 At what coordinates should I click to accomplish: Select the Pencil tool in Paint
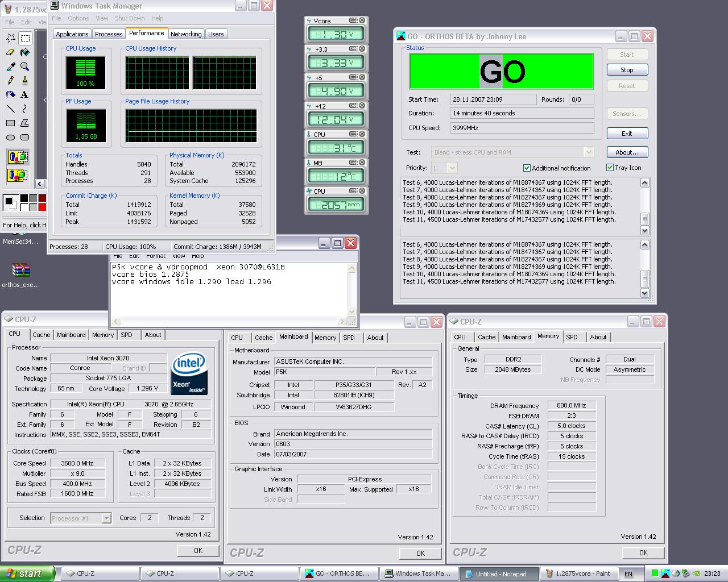[x=11, y=81]
